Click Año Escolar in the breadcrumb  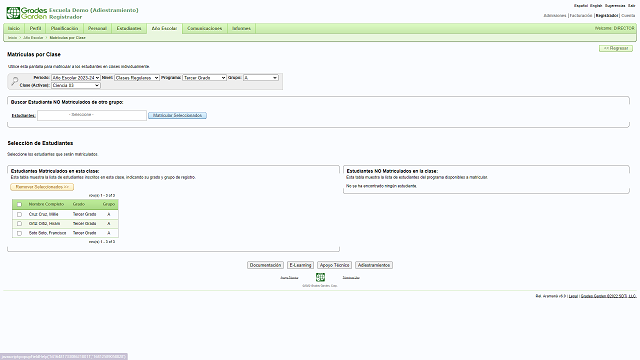pos(33,38)
